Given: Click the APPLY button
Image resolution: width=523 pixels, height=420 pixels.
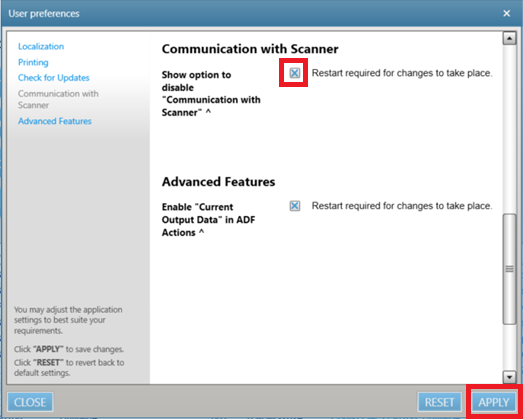Looking at the screenshot, I should tap(494, 402).
